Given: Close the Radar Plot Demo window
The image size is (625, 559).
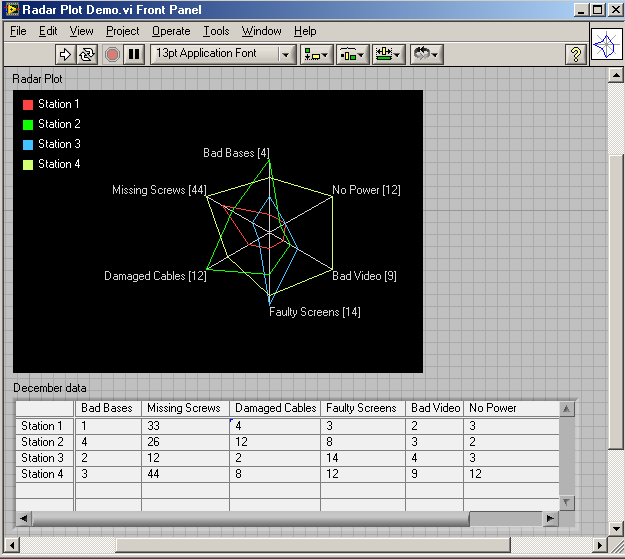Looking at the screenshot, I should (x=615, y=10).
